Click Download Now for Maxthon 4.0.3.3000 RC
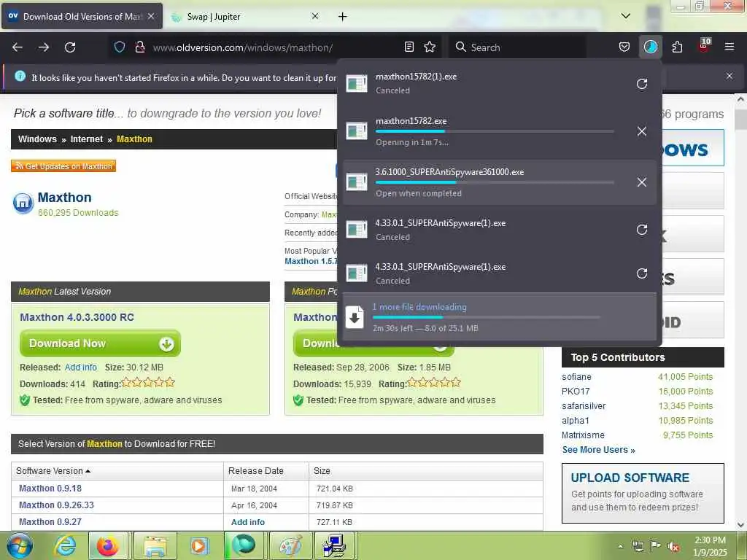The image size is (747, 560). (x=100, y=343)
